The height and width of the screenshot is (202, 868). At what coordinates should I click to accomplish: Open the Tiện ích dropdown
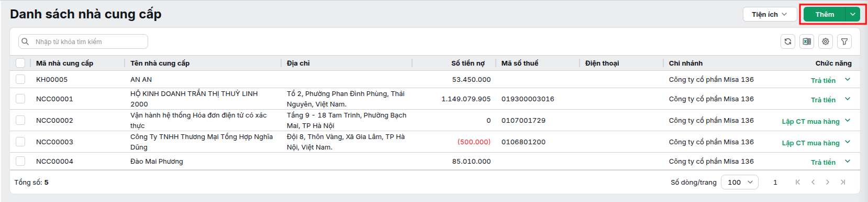pos(770,14)
